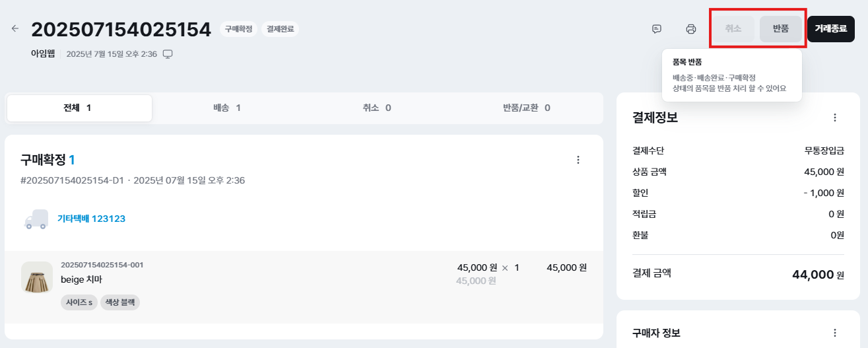Open the 결제정보 three-dot menu

click(834, 118)
